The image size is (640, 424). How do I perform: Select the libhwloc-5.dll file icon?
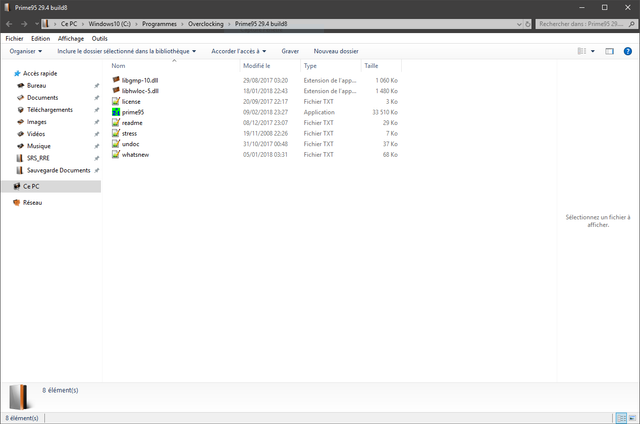coord(116,91)
